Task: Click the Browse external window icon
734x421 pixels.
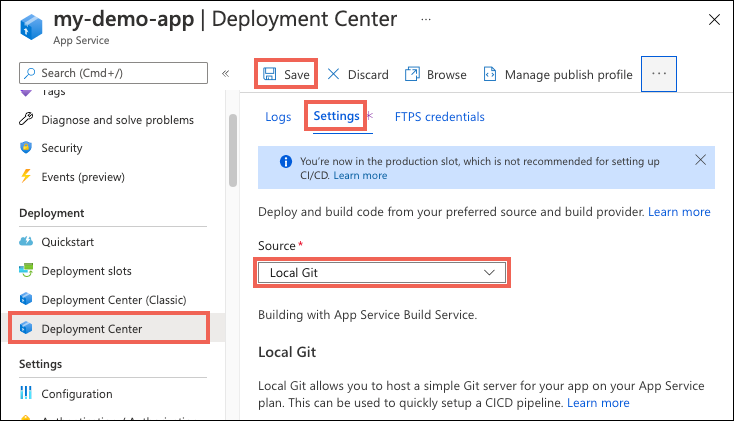Action: point(411,74)
